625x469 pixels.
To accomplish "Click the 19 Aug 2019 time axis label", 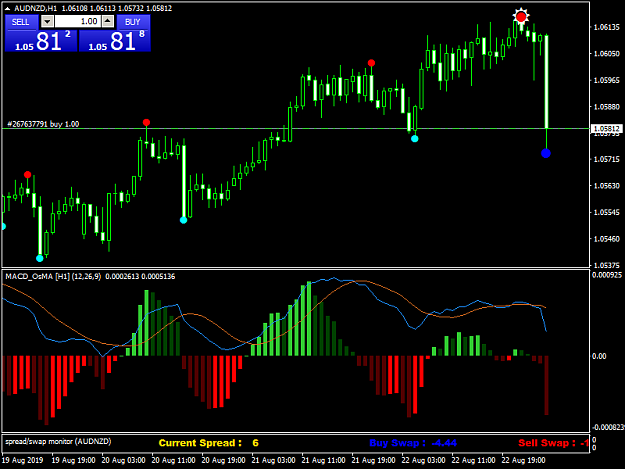I will 23,460.
